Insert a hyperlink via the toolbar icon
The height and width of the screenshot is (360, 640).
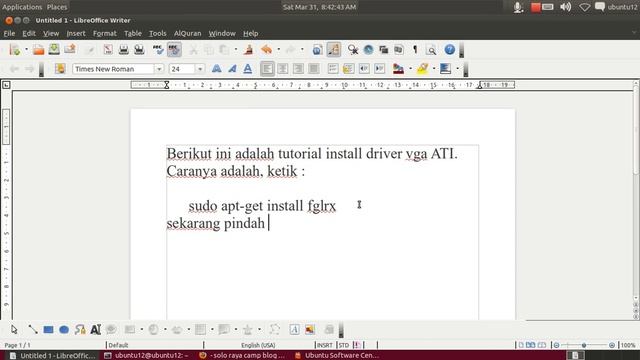[317, 50]
